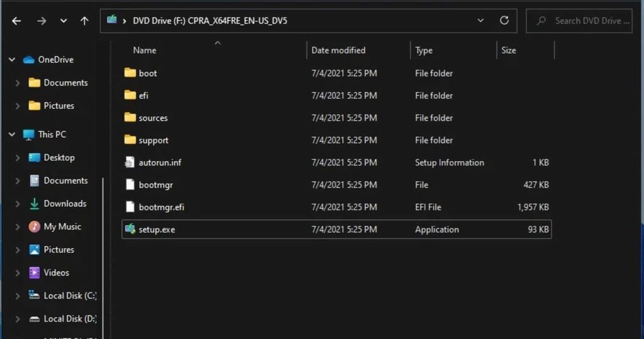Click the Downloads arrow icon

(35, 203)
